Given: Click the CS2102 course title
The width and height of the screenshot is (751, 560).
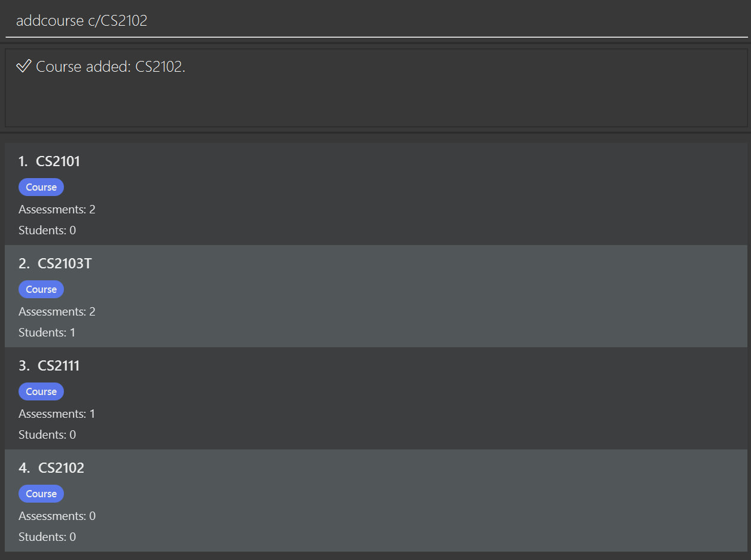Looking at the screenshot, I should pyautogui.click(x=60, y=467).
